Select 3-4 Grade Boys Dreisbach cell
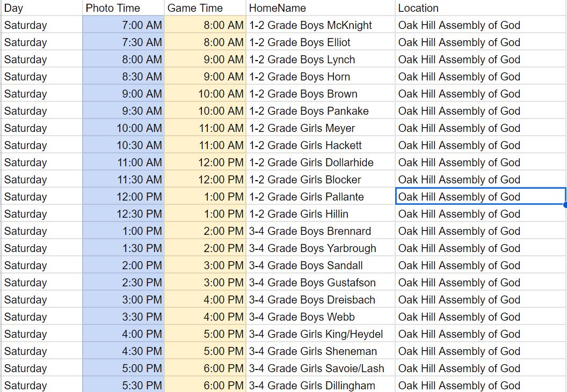The height and width of the screenshot is (392, 567). [x=321, y=300]
